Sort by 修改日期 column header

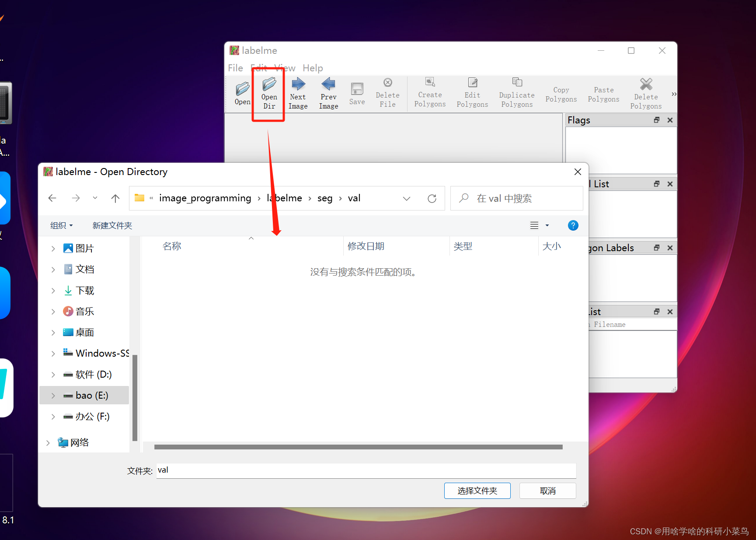pos(366,246)
